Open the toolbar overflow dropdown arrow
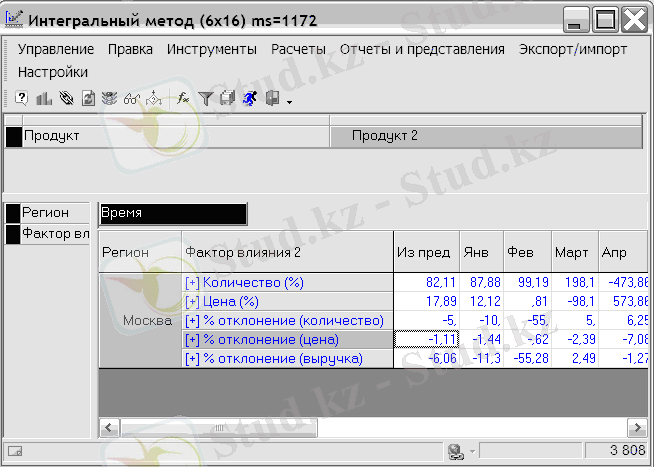 [x=289, y=102]
